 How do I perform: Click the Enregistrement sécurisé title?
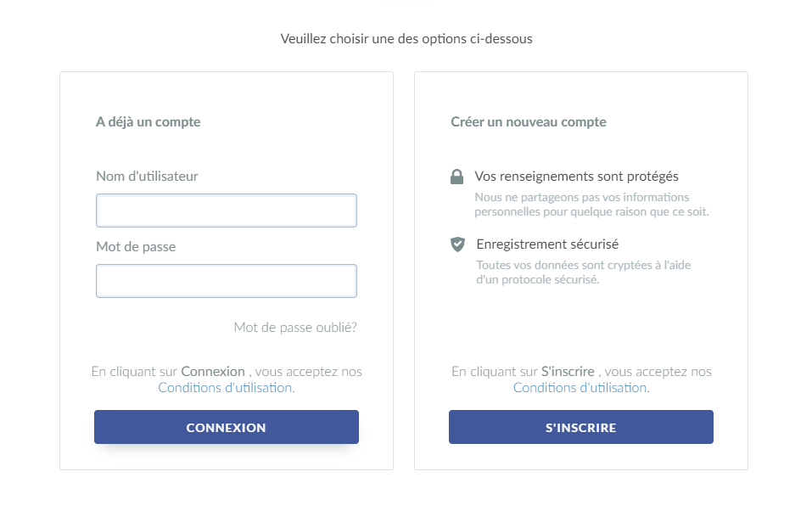pyautogui.click(x=547, y=244)
